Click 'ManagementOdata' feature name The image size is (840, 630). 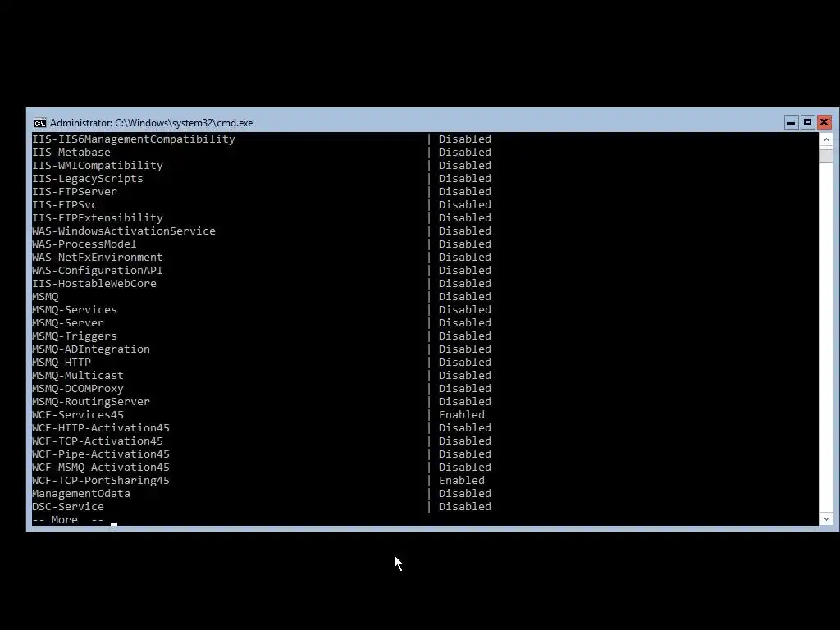81,493
